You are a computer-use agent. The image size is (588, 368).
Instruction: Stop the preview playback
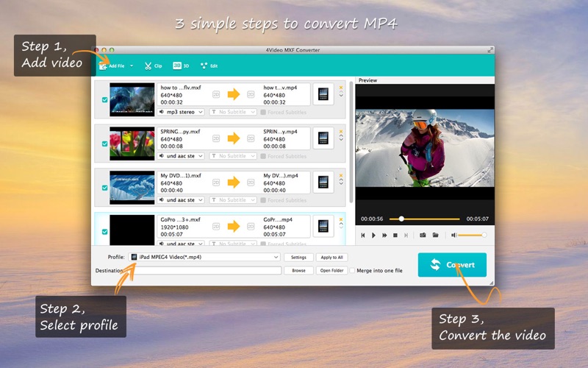pos(395,235)
